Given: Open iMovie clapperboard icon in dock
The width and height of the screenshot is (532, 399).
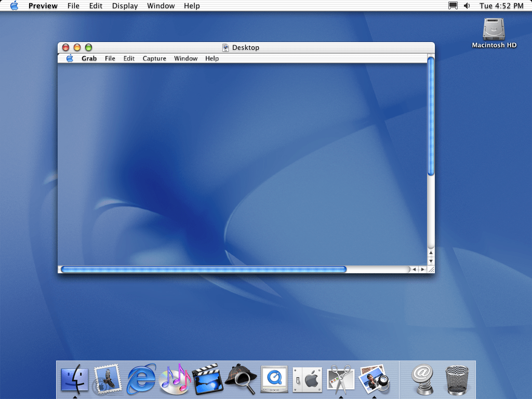Looking at the screenshot, I should [x=208, y=379].
